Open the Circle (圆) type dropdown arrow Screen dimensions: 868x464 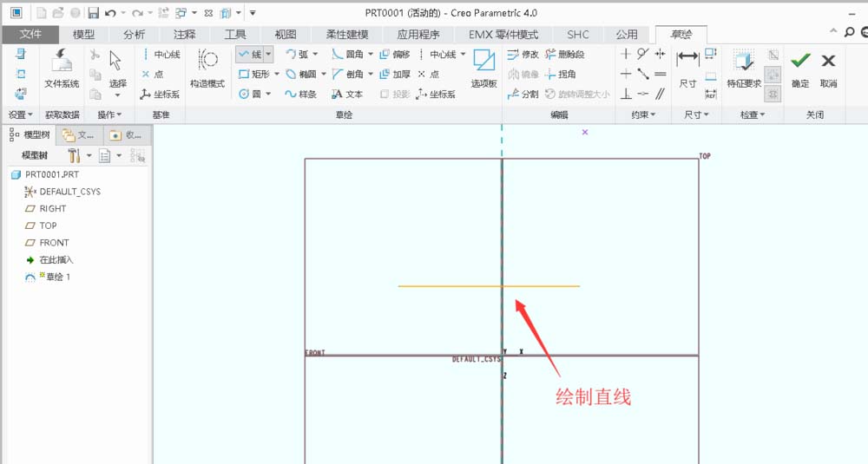(x=268, y=94)
